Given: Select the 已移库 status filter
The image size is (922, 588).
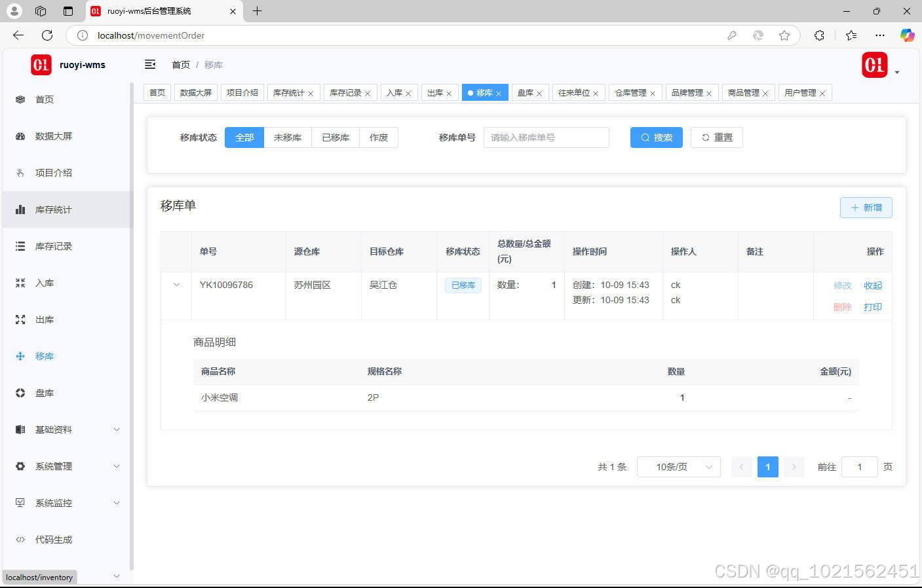Looking at the screenshot, I should pyautogui.click(x=336, y=138).
